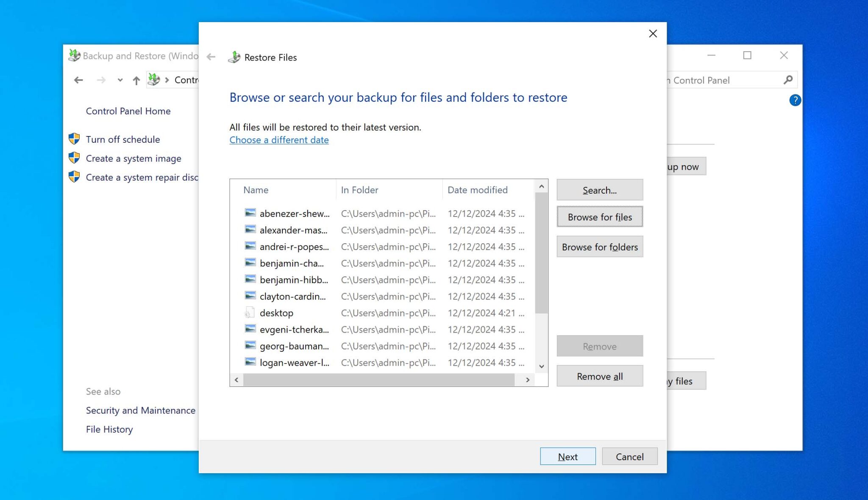Open File History from the sidebar
The image size is (868, 500).
pos(109,429)
